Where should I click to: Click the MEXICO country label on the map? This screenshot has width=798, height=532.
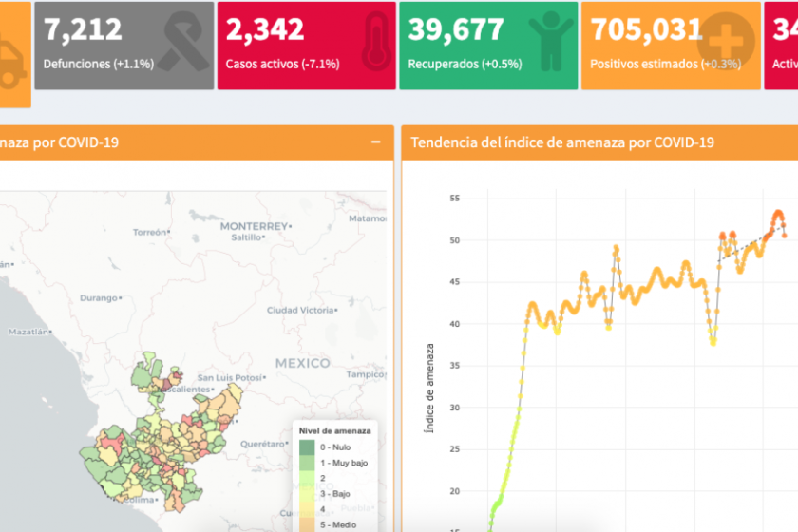tap(303, 363)
